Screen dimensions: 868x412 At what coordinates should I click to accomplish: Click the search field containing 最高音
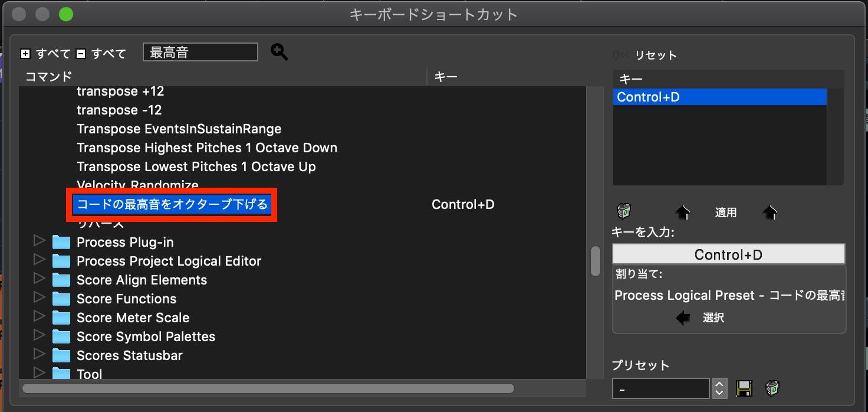click(x=200, y=53)
